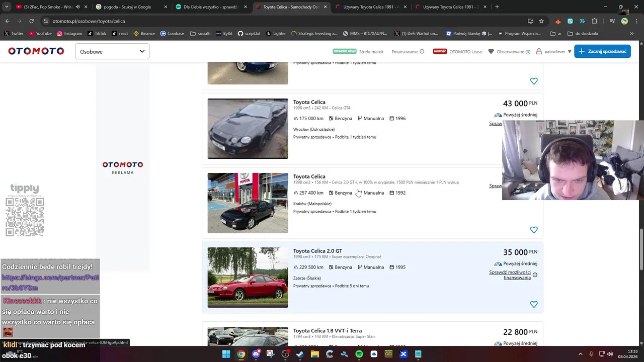Open Strefa marek link
Image resolution: width=644 pixels, height=362 pixels.
coord(371,51)
